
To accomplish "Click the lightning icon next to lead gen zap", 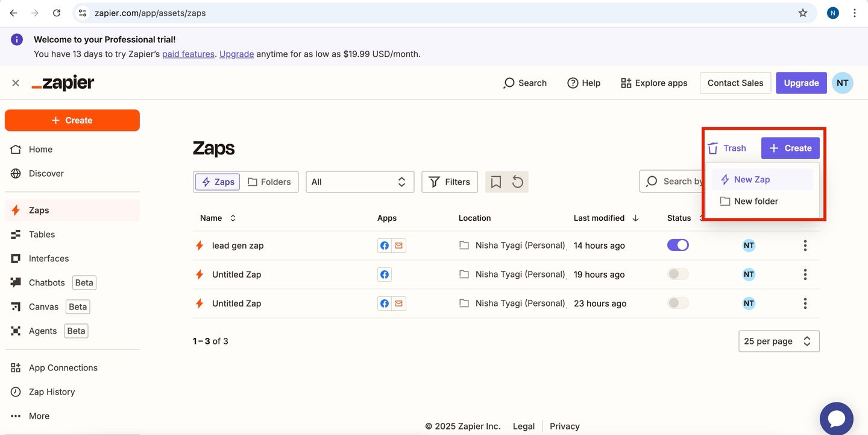I will 200,246.
